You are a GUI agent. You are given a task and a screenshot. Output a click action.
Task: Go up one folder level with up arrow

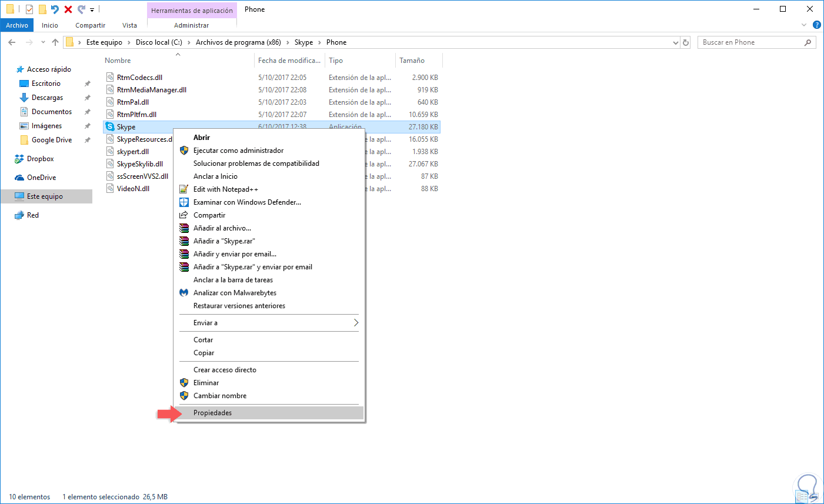click(55, 42)
